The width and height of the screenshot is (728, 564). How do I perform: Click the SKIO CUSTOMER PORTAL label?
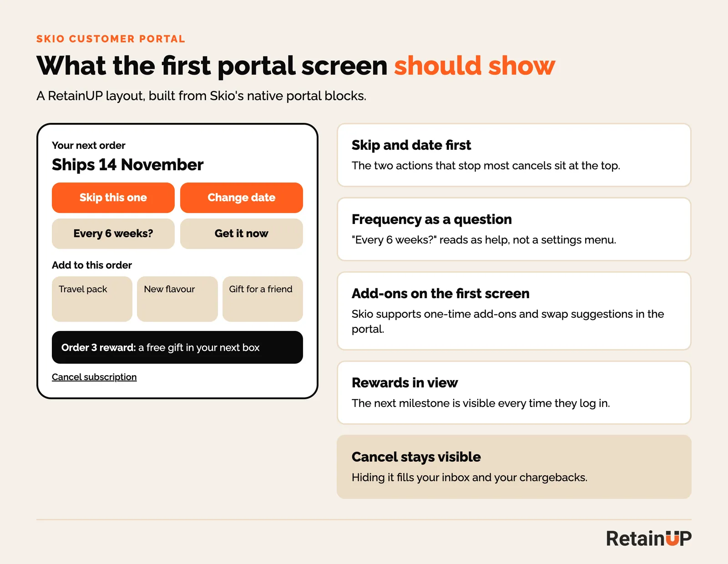pyautogui.click(x=111, y=39)
